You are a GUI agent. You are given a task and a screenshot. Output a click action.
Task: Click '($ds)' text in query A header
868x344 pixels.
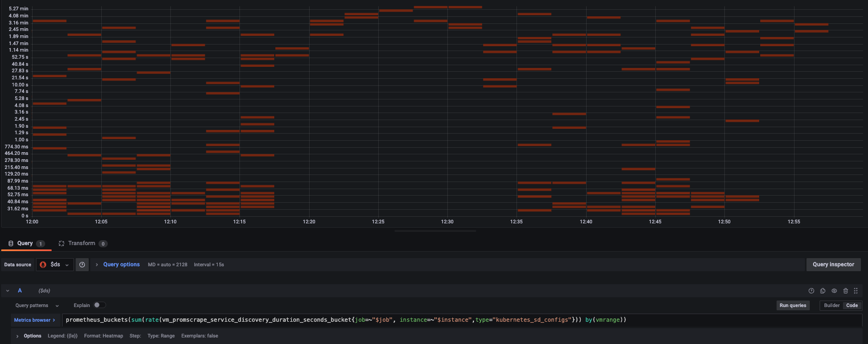coord(44,291)
